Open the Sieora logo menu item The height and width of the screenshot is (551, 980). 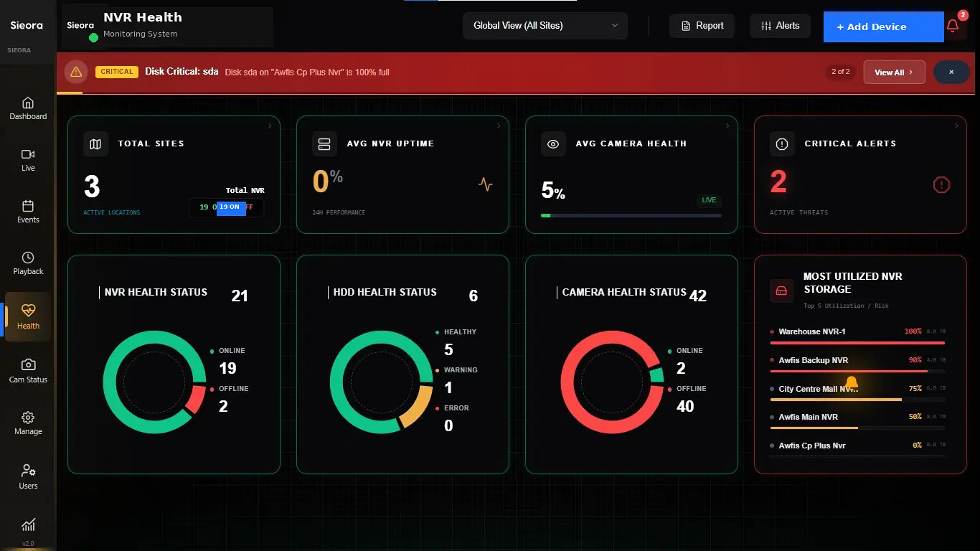pos(27,25)
